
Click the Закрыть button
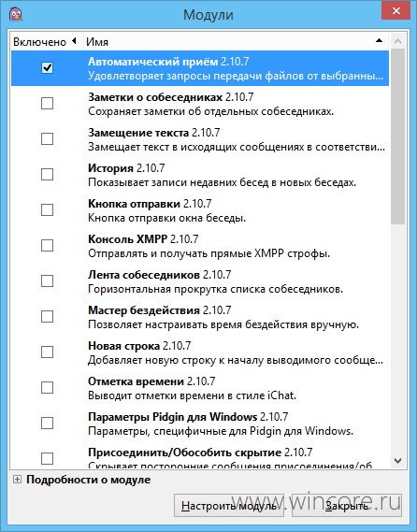coord(347,506)
